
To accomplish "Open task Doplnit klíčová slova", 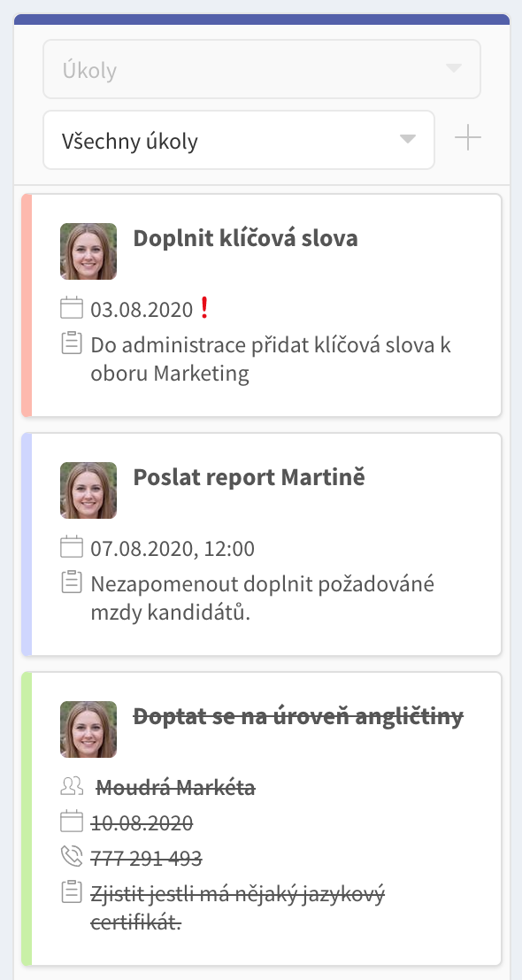I will click(x=245, y=238).
